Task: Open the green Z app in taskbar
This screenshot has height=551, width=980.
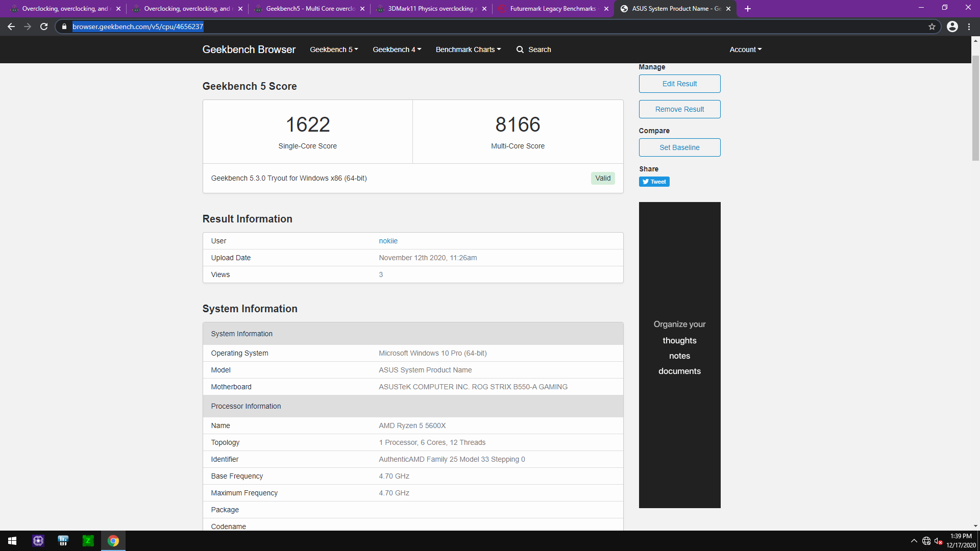Action: [88, 541]
